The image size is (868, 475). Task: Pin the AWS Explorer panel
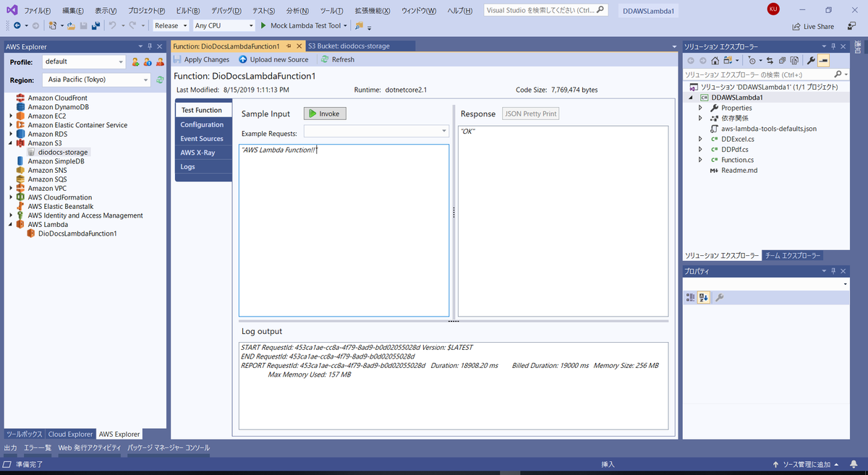click(x=149, y=46)
